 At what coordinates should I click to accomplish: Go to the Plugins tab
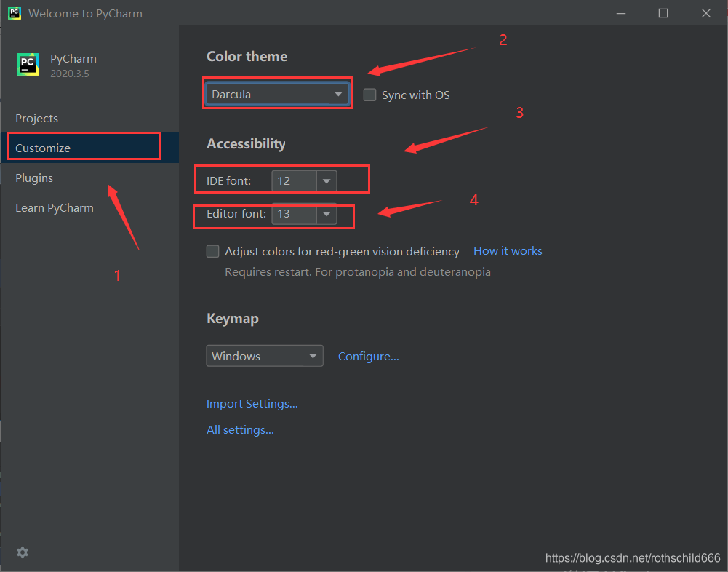pos(90,178)
